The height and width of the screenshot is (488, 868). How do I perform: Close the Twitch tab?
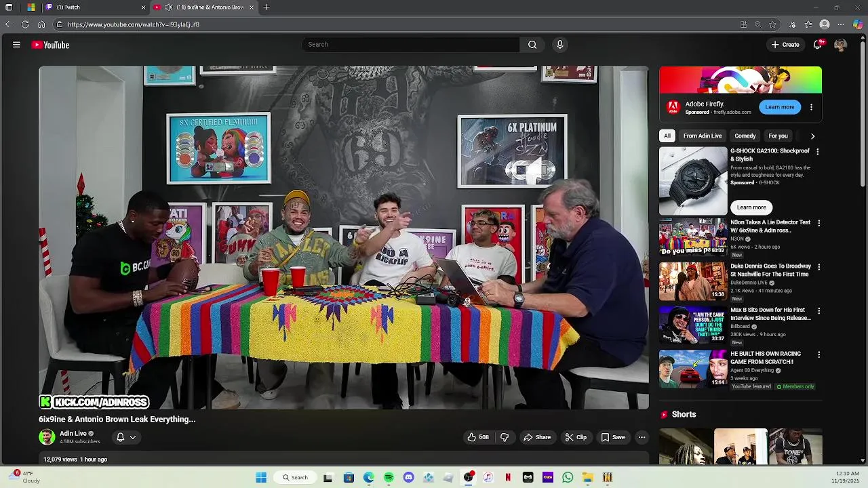[x=143, y=7]
